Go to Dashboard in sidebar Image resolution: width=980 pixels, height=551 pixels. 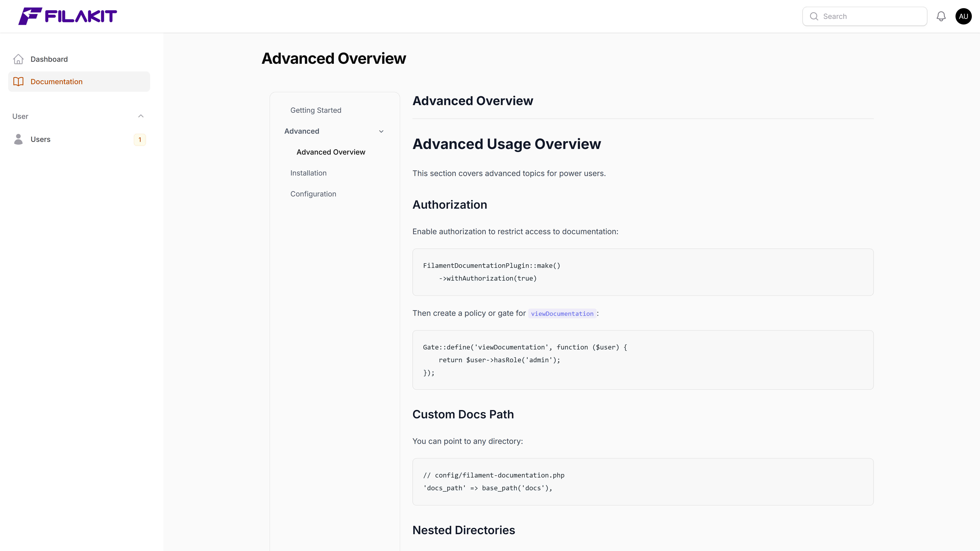click(x=79, y=59)
